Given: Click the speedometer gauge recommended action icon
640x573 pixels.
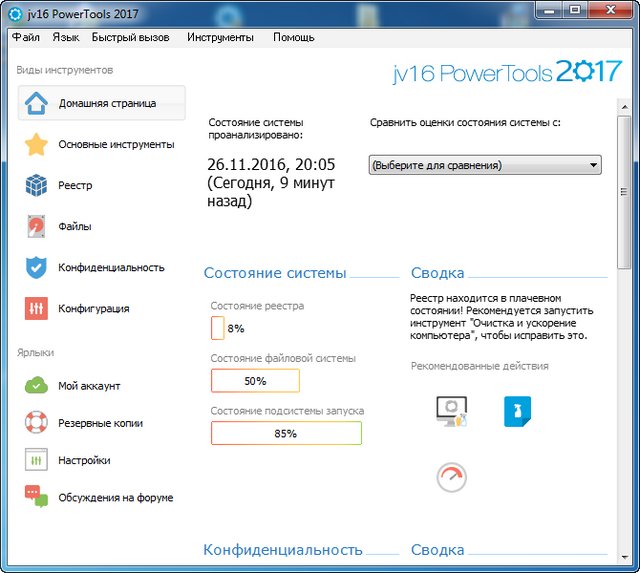Looking at the screenshot, I should coord(451,477).
